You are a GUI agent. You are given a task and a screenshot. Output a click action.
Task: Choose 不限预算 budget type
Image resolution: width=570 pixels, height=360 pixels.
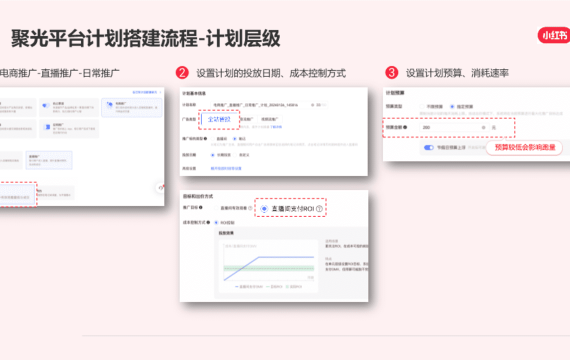point(422,107)
